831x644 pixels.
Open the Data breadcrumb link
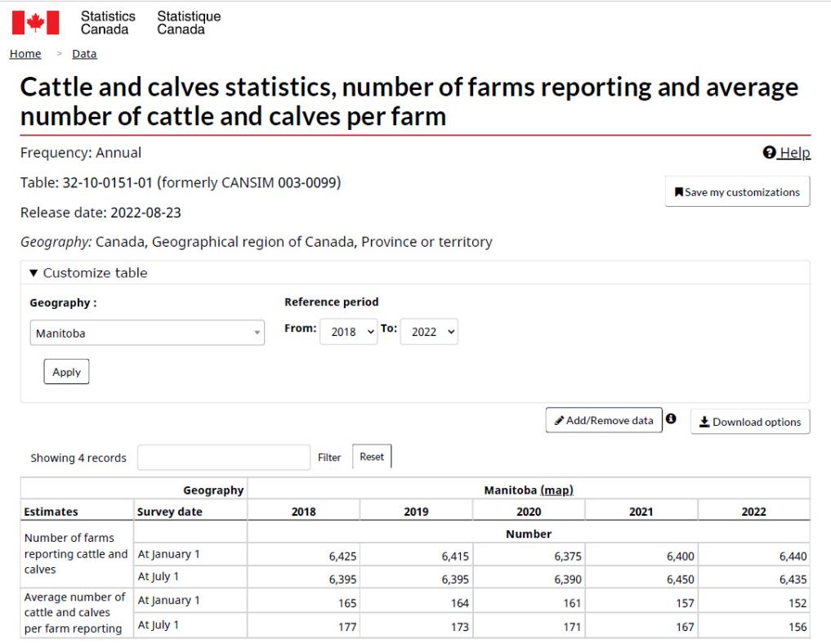click(84, 54)
